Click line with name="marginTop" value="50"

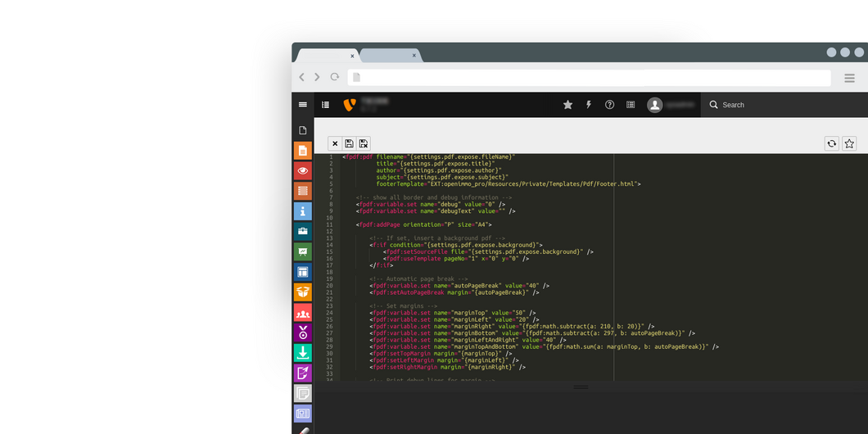pyautogui.click(x=453, y=313)
